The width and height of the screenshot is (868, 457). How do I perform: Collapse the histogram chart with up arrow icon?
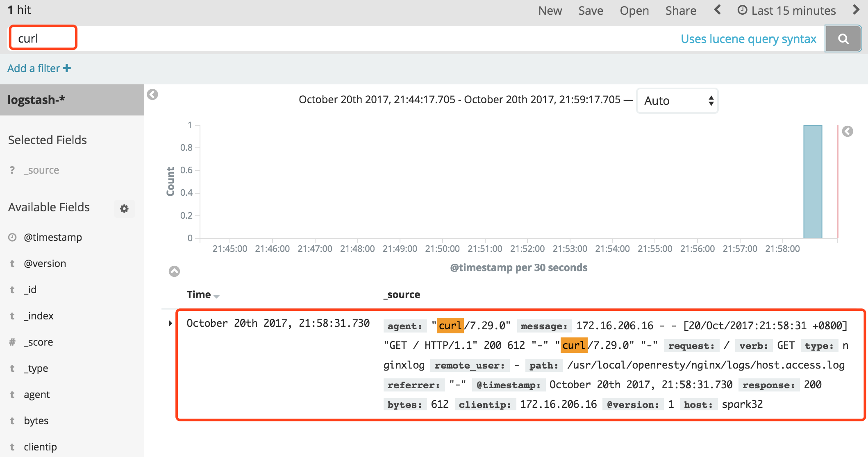(x=174, y=271)
